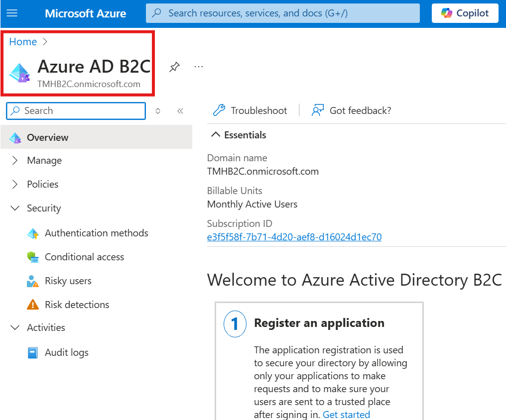Image resolution: width=506 pixels, height=420 pixels.
Task: Click the Azure AD B2C service icon
Action: [x=19, y=73]
